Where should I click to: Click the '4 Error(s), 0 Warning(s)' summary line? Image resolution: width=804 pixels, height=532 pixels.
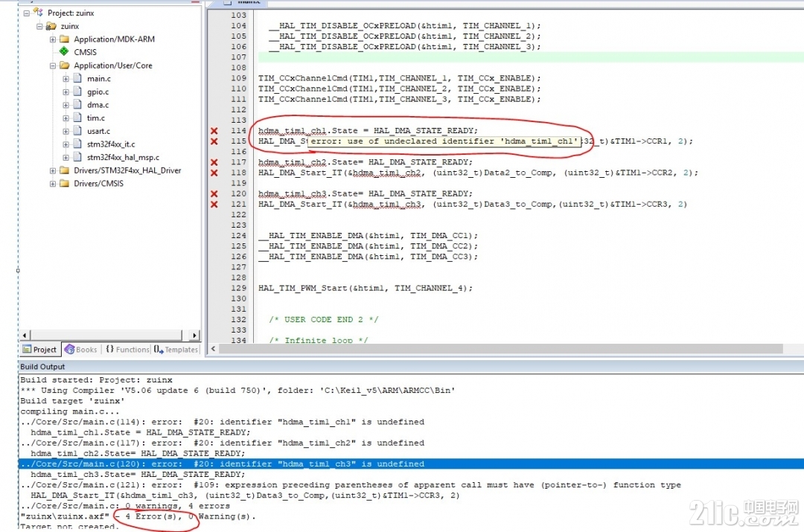pyautogui.click(x=138, y=516)
